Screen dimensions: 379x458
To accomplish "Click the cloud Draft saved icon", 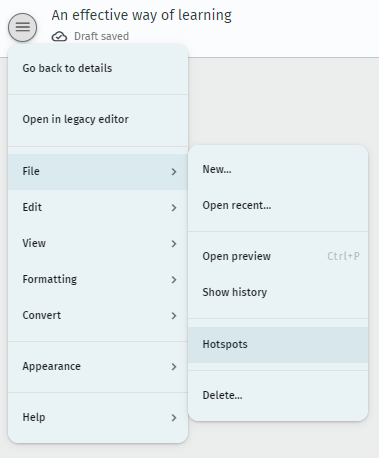I will (59, 36).
